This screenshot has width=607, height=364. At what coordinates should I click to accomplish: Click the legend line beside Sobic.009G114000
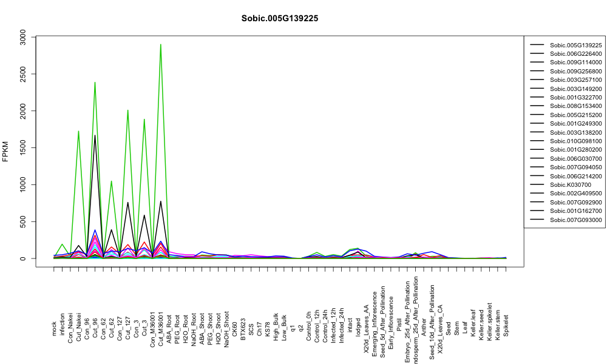(x=537, y=62)
